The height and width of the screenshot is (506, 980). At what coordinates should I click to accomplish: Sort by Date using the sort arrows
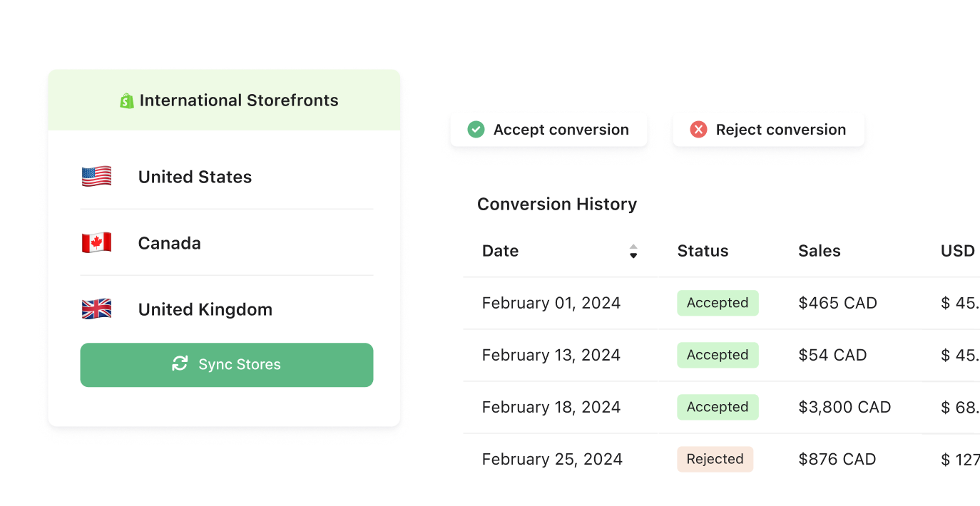(633, 251)
